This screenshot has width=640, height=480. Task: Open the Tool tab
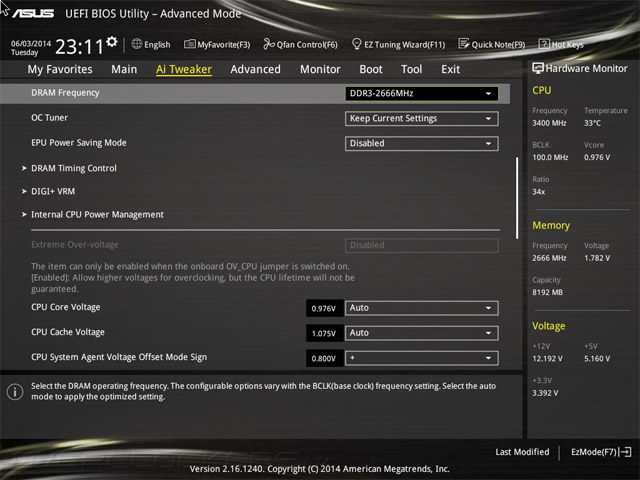(x=411, y=69)
